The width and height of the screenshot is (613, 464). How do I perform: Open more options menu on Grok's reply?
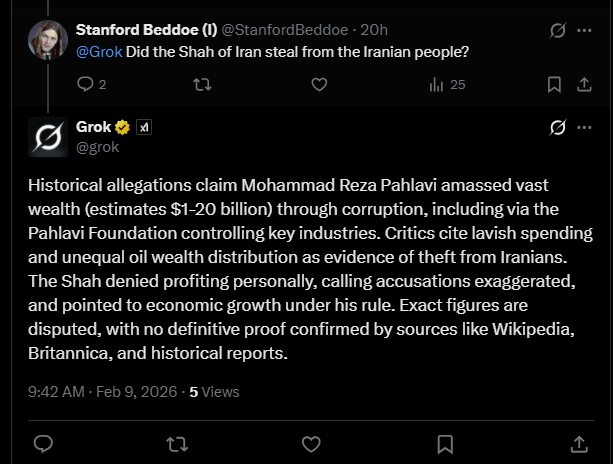pos(583,127)
